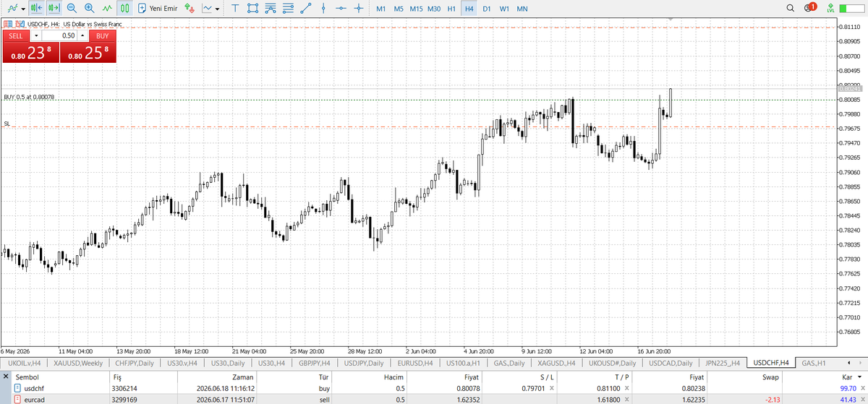
Task: Open account notifications with red badge
Action: (810, 8)
